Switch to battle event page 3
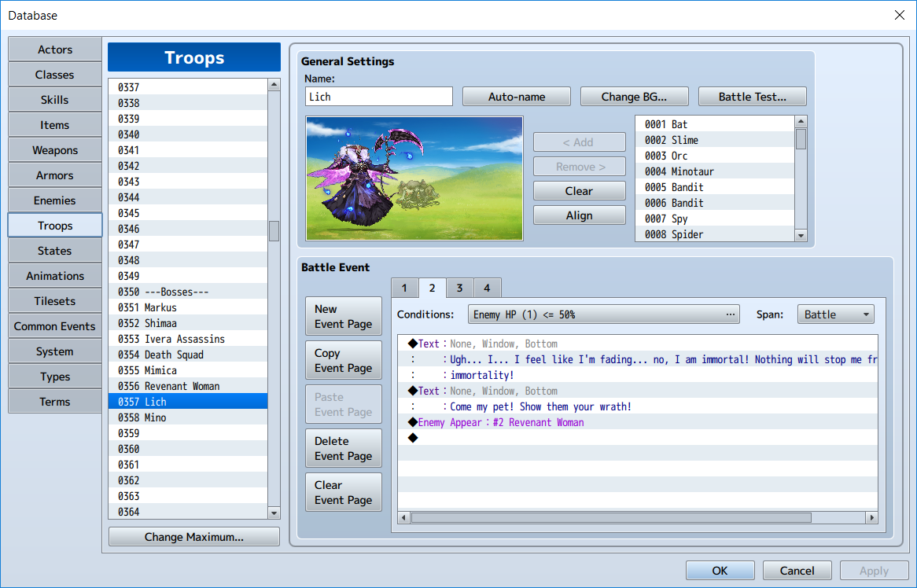 pyautogui.click(x=459, y=288)
